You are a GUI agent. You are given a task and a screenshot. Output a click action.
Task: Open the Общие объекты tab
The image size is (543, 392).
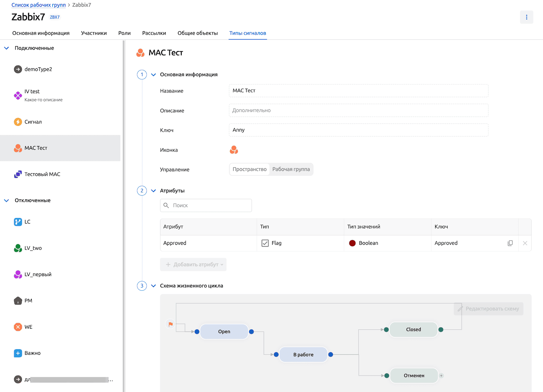coord(197,33)
